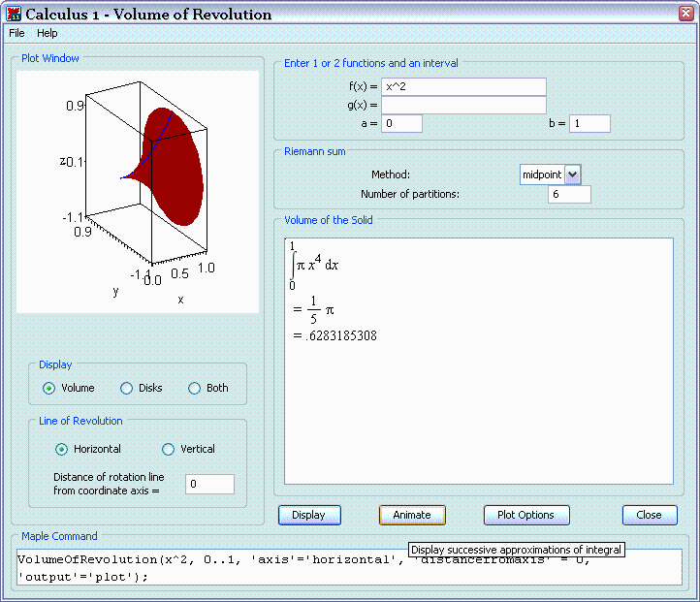This screenshot has height=602, width=700.
Task: Open the File menu
Action: pos(16,33)
